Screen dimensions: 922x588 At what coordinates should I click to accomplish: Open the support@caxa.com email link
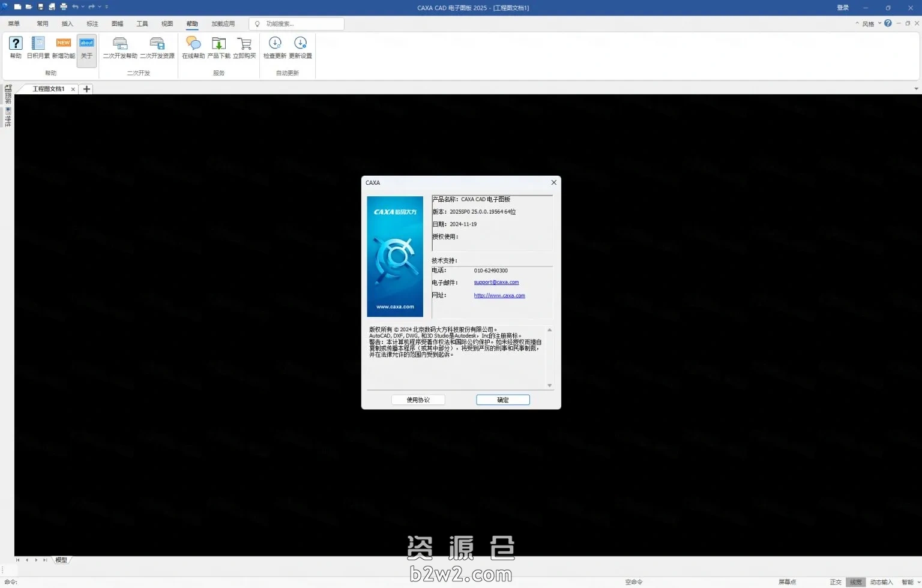point(496,282)
